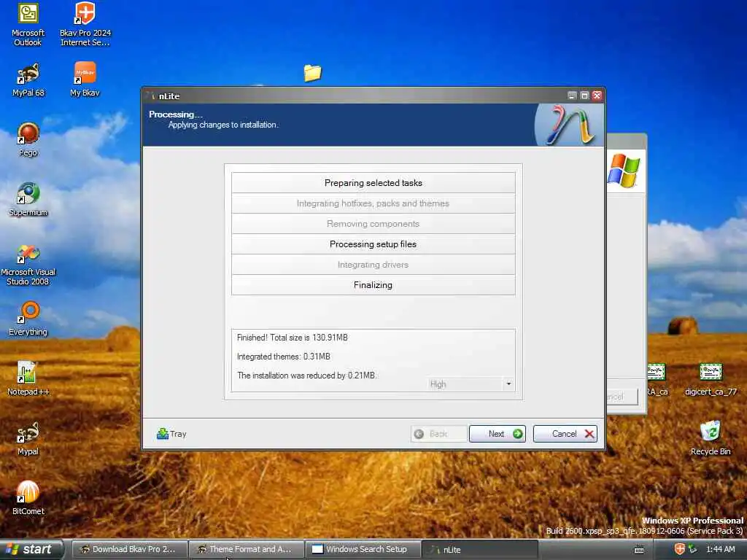Click the installation reduced by 0.21MB line
Viewport: 747px width, 560px height.
click(307, 376)
